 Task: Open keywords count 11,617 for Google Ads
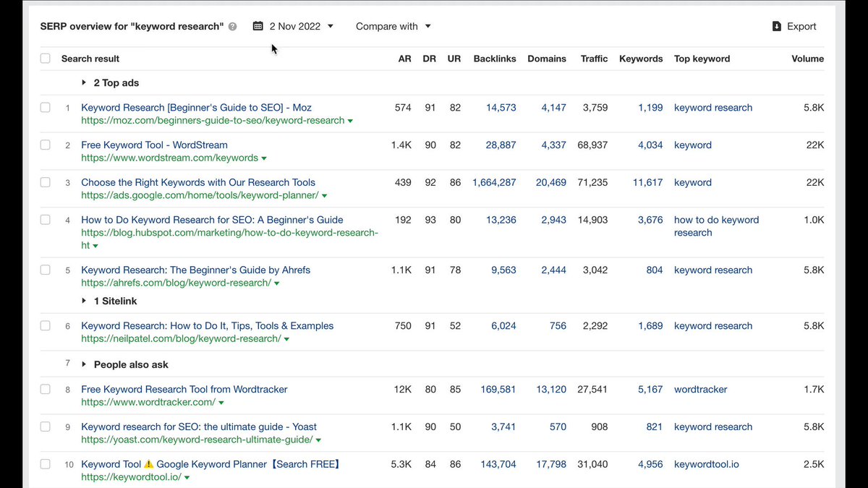click(648, 183)
